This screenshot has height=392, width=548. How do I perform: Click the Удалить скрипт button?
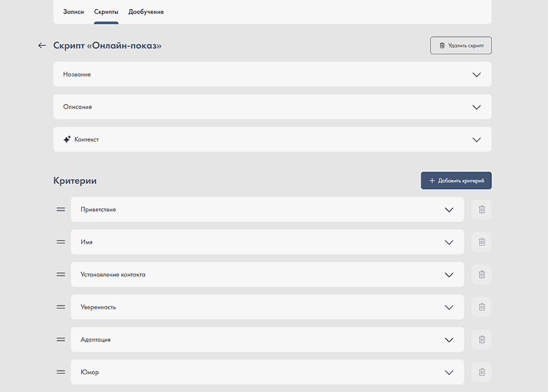coord(461,45)
